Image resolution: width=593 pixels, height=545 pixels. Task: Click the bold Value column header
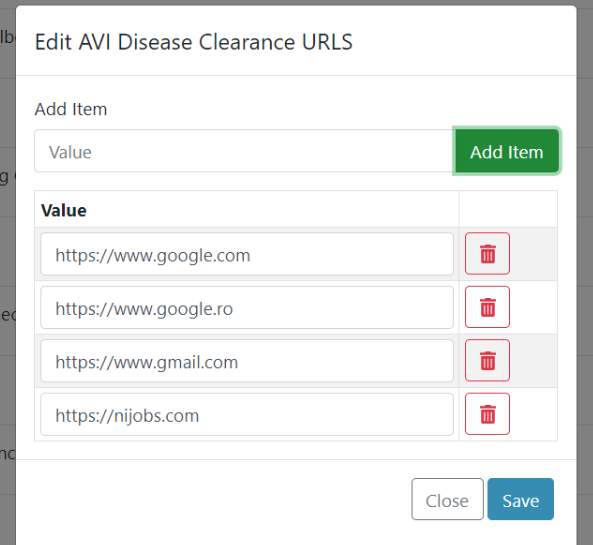(x=64, y=210)
